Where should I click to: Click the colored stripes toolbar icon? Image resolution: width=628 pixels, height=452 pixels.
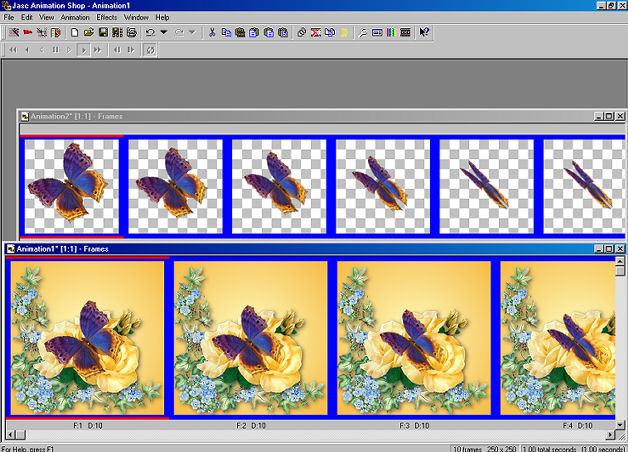(391, 32)
